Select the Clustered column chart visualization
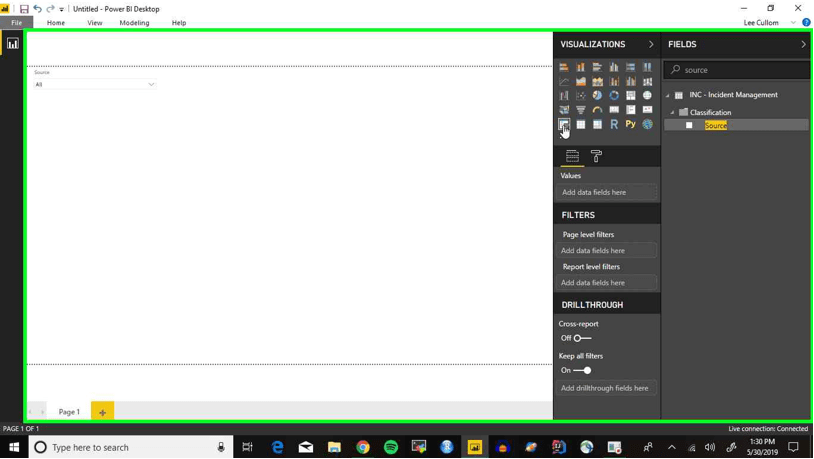 [x=614, y=67]
